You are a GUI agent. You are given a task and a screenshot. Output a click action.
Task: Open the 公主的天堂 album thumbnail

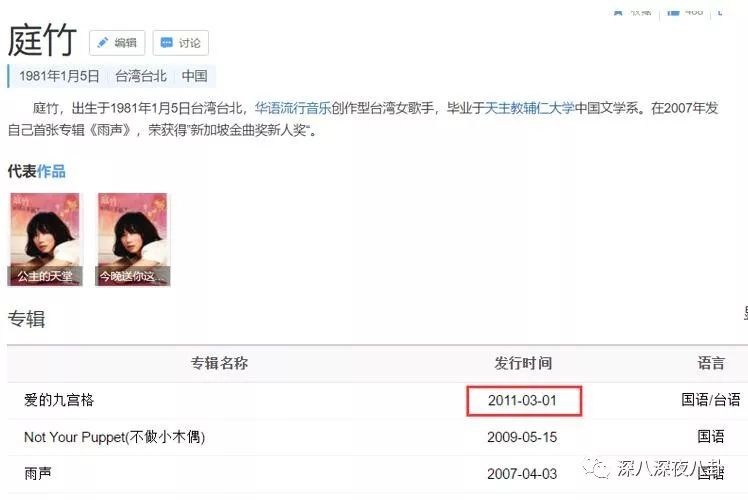45,240
